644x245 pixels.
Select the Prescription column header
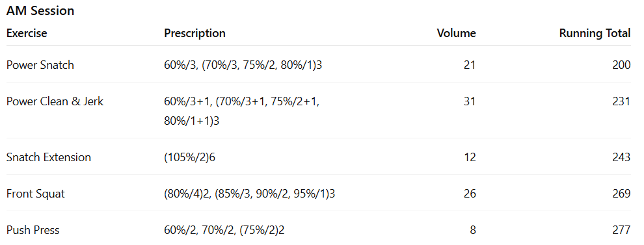[x=195, y=33]
